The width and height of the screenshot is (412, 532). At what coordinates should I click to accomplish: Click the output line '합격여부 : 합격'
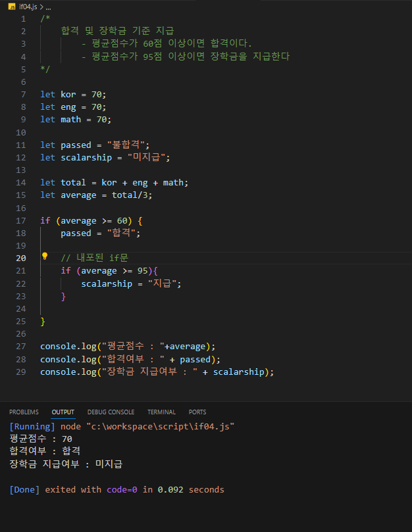[x=45, y=451]
